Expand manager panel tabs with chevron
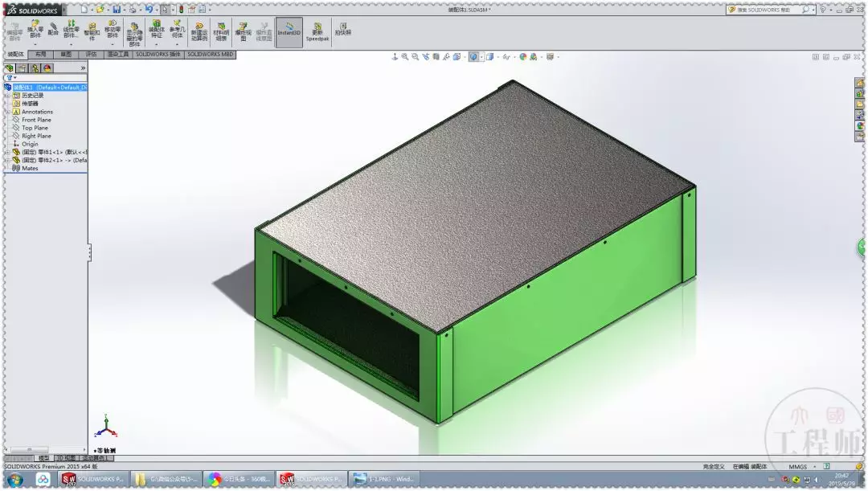Screen dimensions: 868x491 click(x=83, y=68)
